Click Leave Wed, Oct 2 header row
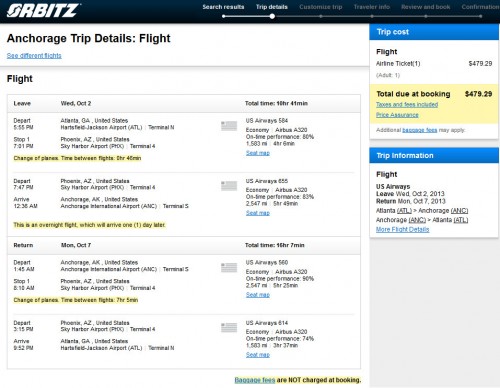The image size is (500, 388). [x=184, y=104]
